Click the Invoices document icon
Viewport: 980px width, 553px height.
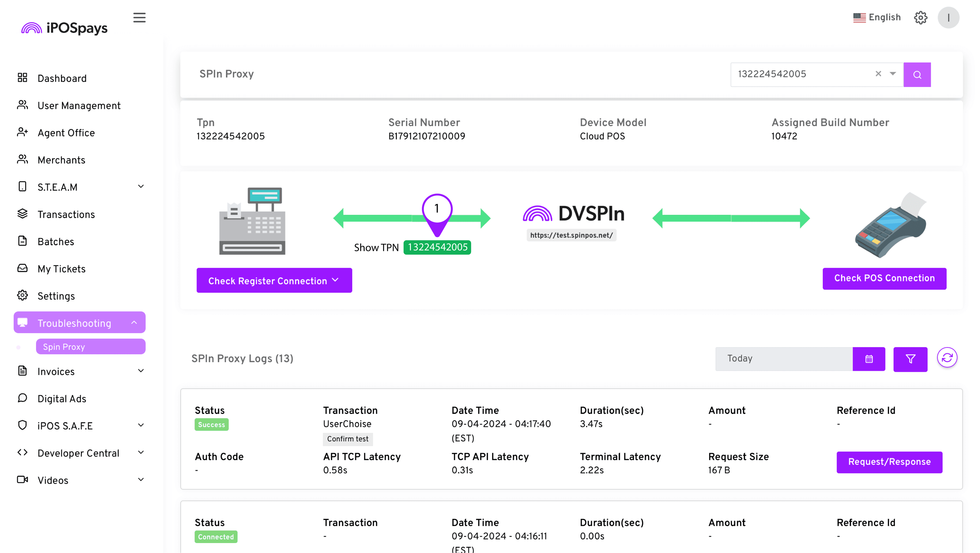[22, 371]
